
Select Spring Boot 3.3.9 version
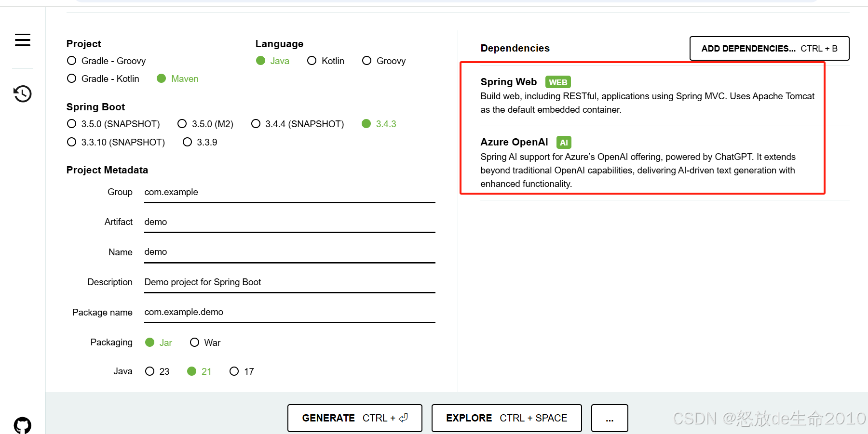pos(188,142)
